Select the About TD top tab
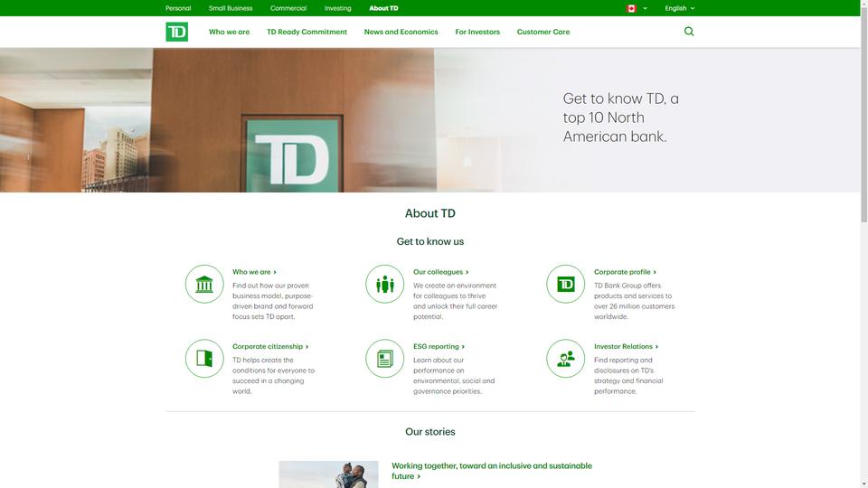 [x=383, y=8]
